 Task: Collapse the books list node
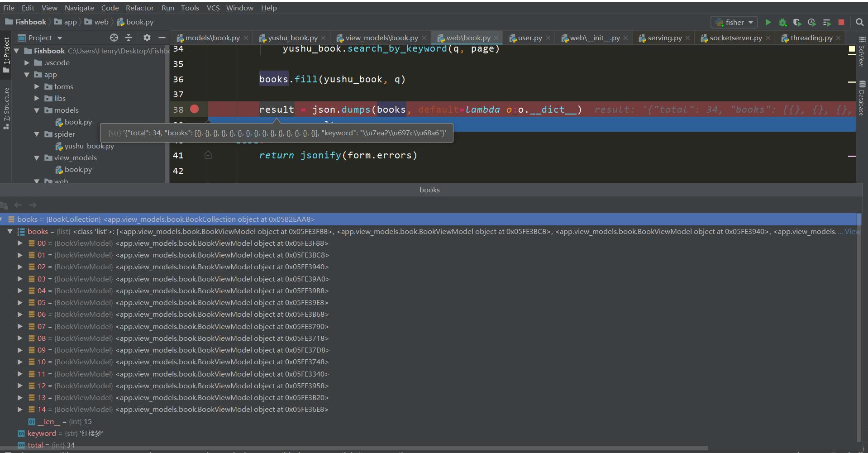(10, 231)
